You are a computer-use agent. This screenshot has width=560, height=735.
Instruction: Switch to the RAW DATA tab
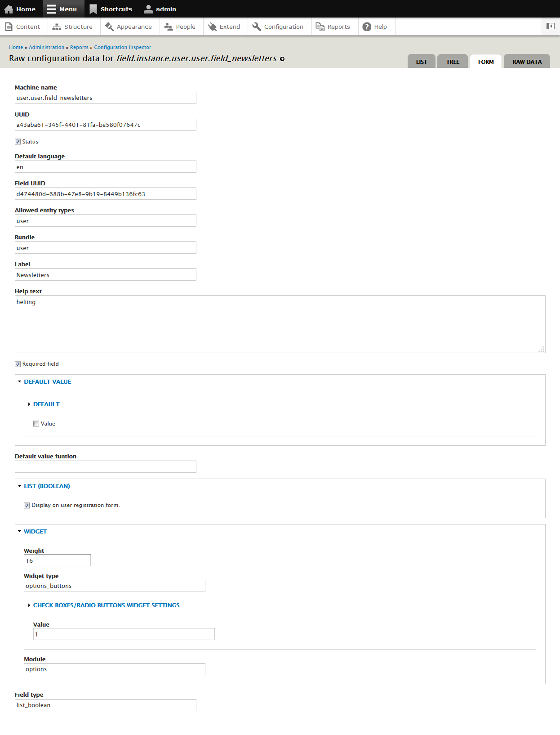(527, 61)
